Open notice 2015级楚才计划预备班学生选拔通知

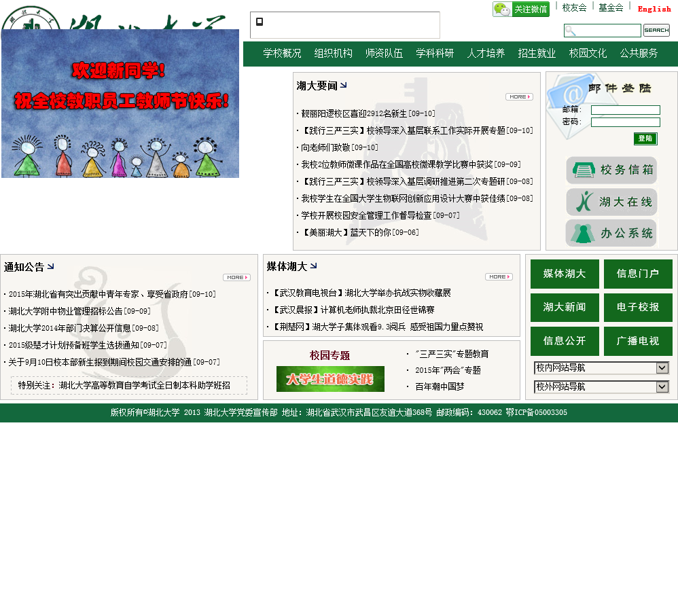click(x=73, y=346)
